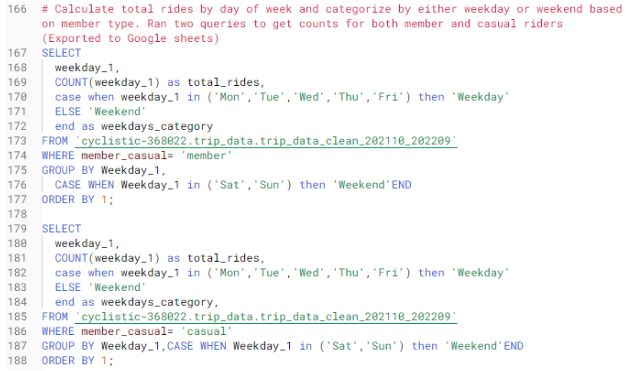Open the table reference link on line 173

click(x=266, y=141)
